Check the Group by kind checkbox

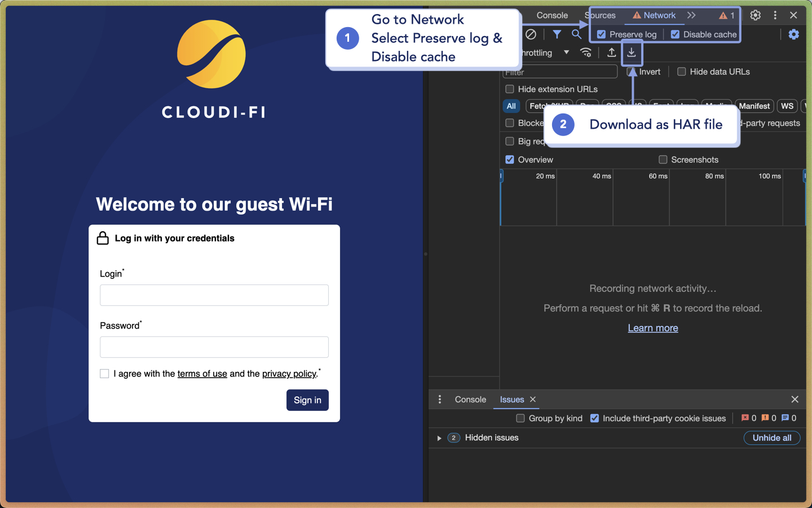pos(520,418)
